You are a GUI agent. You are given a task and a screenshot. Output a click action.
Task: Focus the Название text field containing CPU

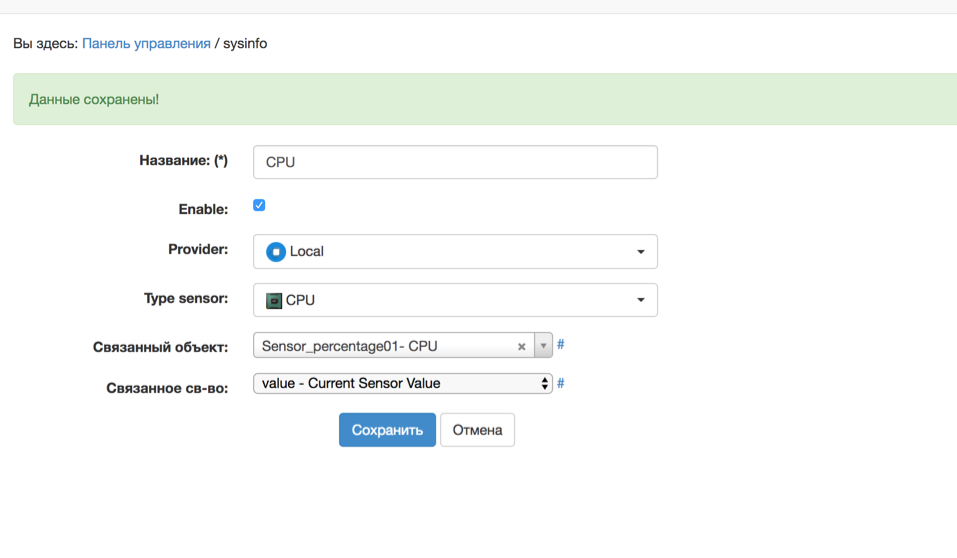point(455,162)
